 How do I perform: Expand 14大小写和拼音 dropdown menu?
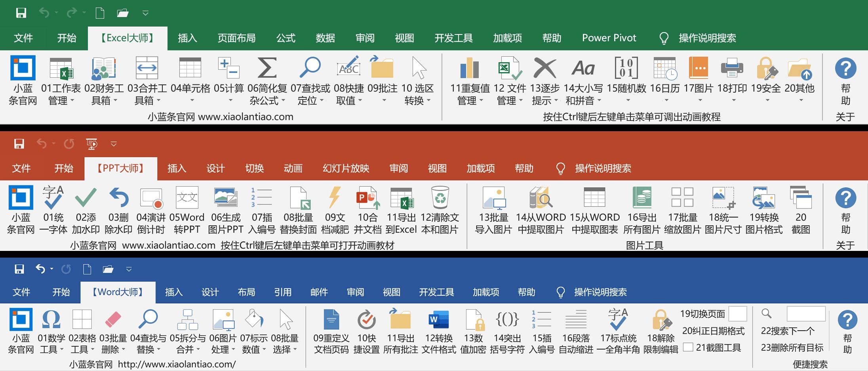[x=599, y=101]
